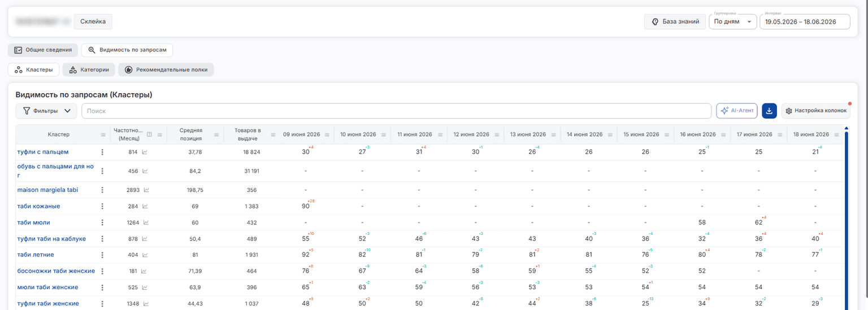Open the Интервал date range picker
868x310 pixels.
(x=805, y=22)
